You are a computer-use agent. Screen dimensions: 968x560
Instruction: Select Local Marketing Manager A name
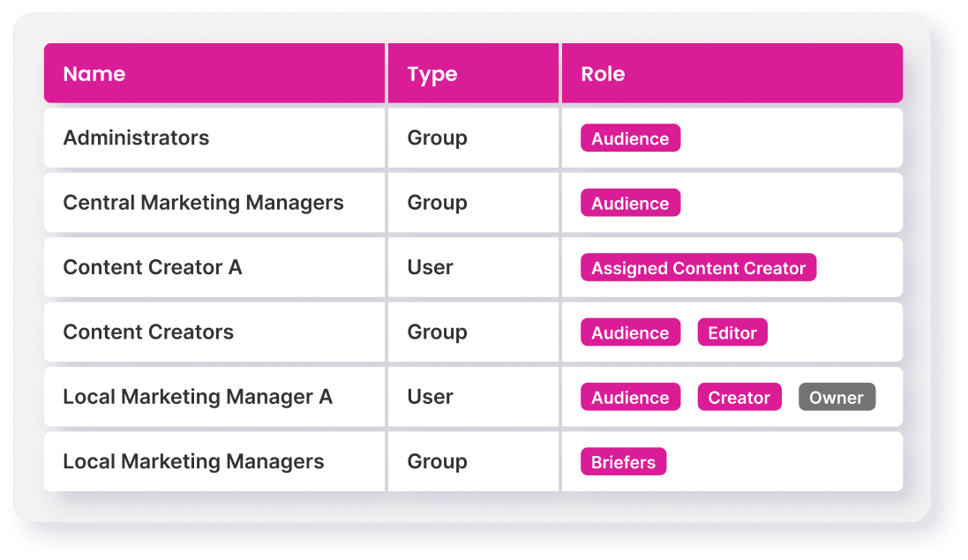(x=198, y=397)
